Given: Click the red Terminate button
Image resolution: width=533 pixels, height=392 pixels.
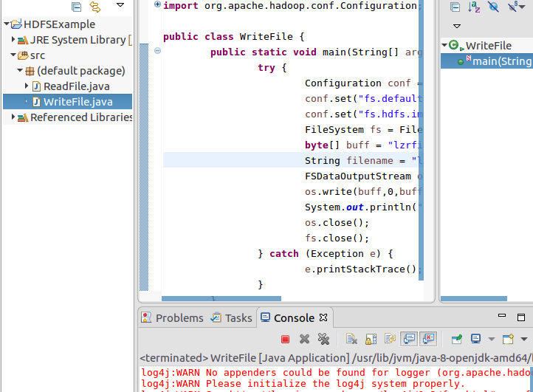Looking at the screenshot, I should click(x=285, y=339).
